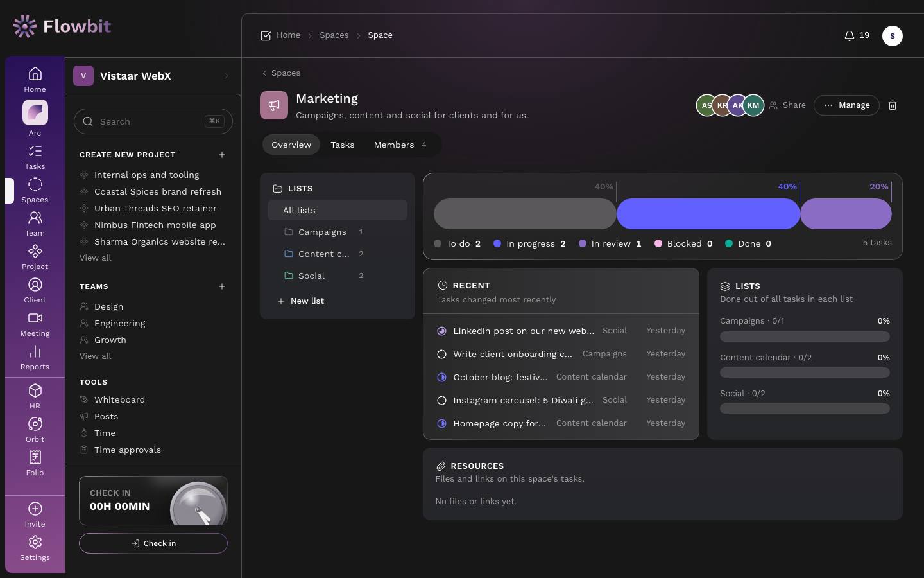Open Reports section in sidebar
The height and width of the screenshot is (578, 924).
click(x=35, y=358)
